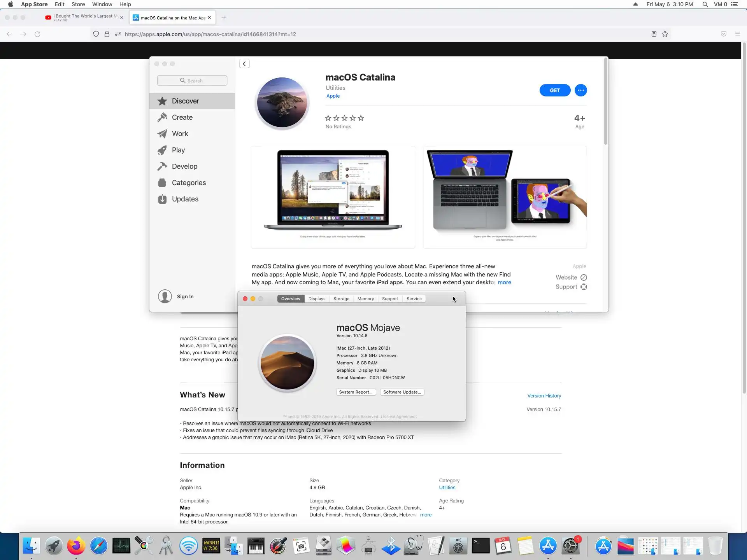Expand the Languages list with more

pos(426,515)
